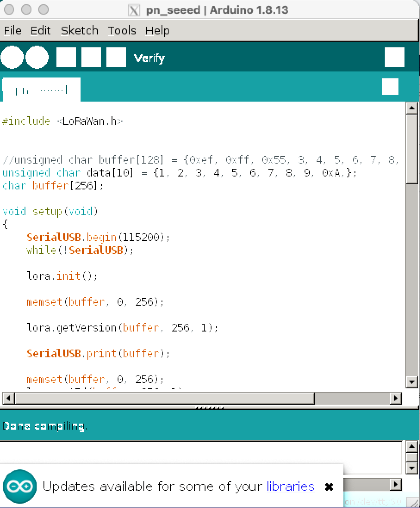Screen dimensions: 420x508
Task: Click the horizontal scrollbar thumb below the code
Action: point(164,398)
